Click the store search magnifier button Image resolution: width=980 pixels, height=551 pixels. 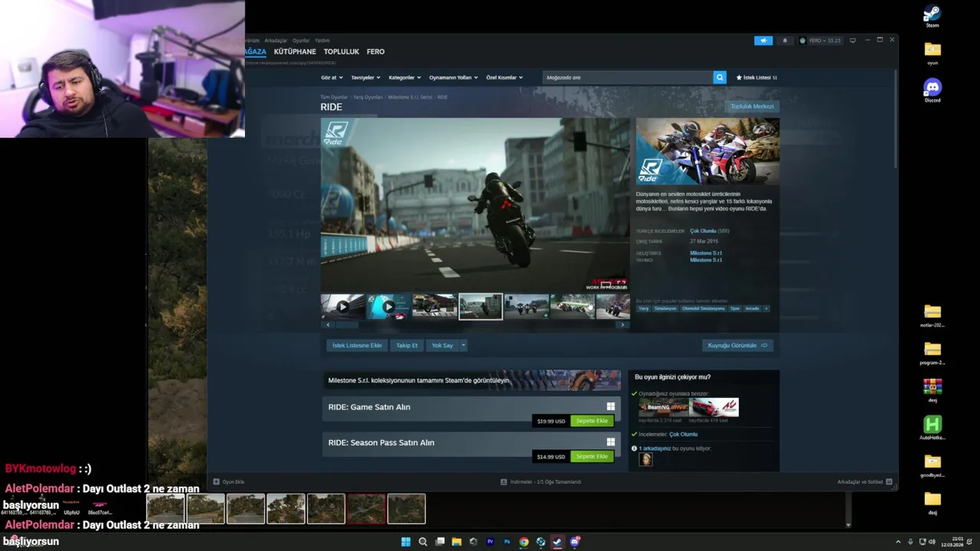(x=720, y=77)
